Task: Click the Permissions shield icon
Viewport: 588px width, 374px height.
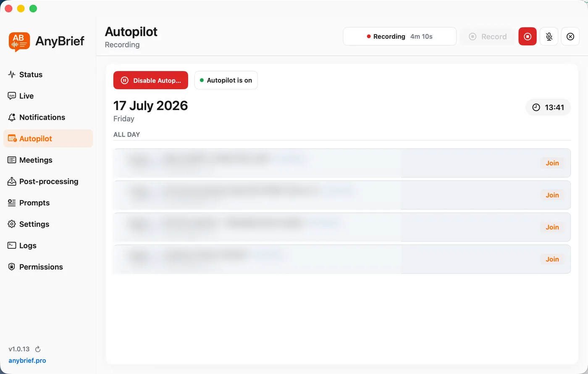Action: click(x=12, y=267)
